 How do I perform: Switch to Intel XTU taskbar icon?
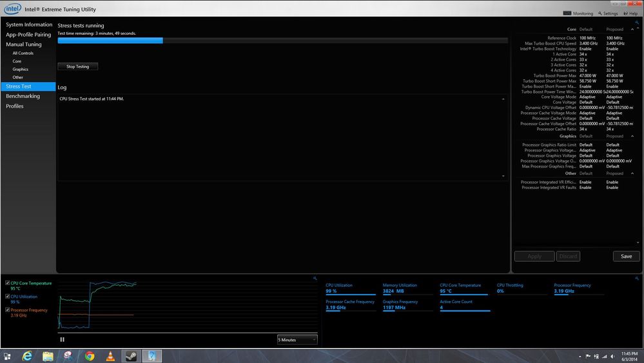(x=152, y=356)
